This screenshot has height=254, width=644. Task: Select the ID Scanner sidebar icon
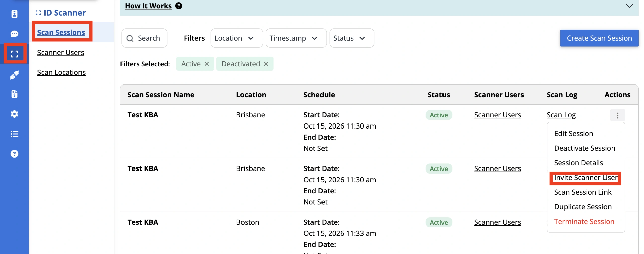tap(14, 54)
